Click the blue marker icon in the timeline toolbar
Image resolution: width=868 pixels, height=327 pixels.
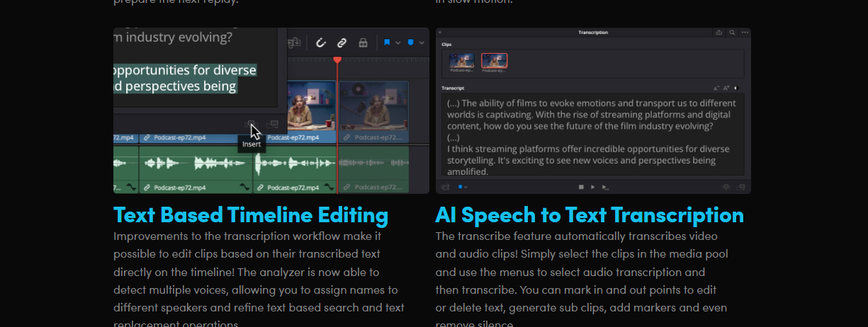pos(411,42)
